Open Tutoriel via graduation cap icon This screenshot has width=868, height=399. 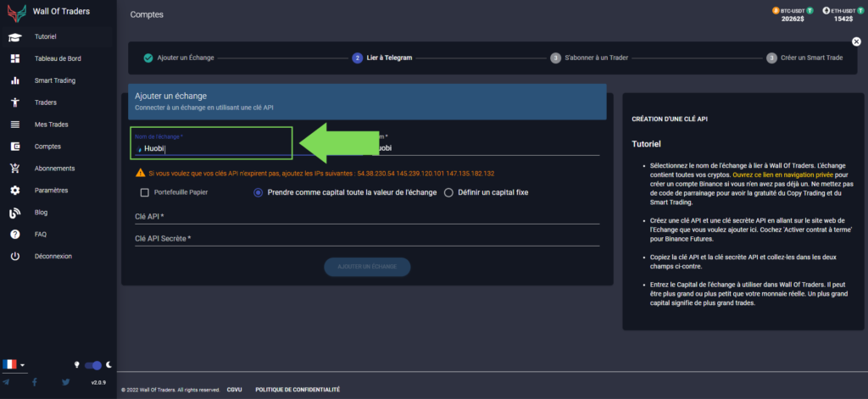[x=15, y=37]
